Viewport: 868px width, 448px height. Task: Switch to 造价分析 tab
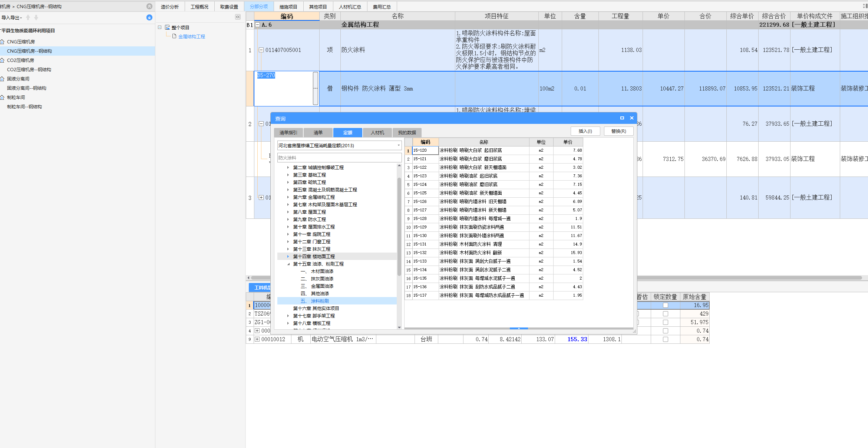[x=170, y=7]
